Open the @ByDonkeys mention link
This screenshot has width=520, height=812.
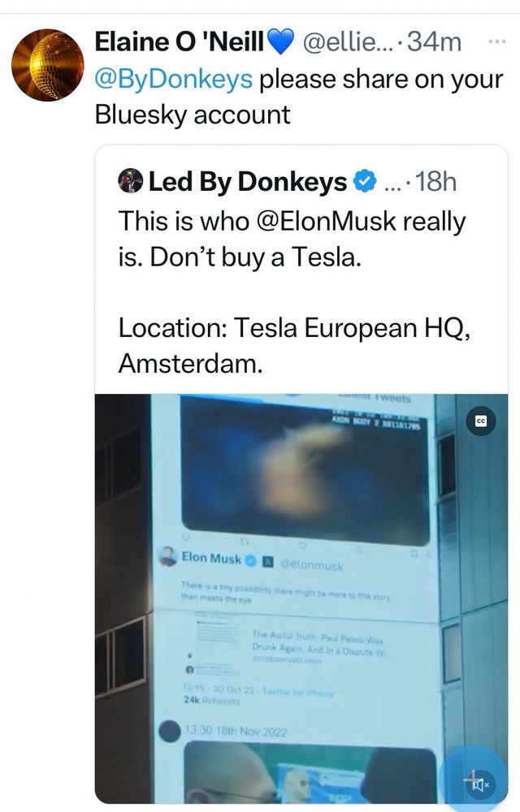(x=174, y=80)
